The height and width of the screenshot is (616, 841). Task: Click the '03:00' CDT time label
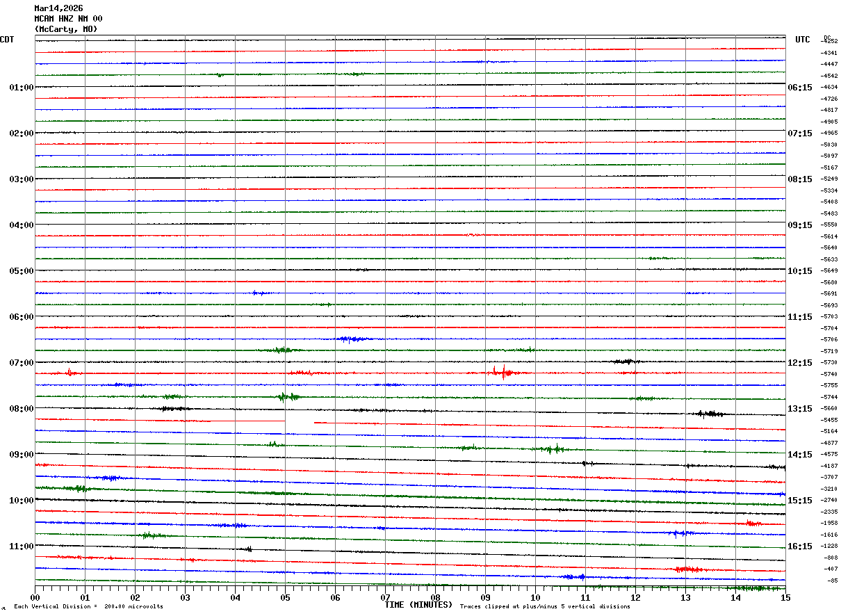click(x=22, y=179)
